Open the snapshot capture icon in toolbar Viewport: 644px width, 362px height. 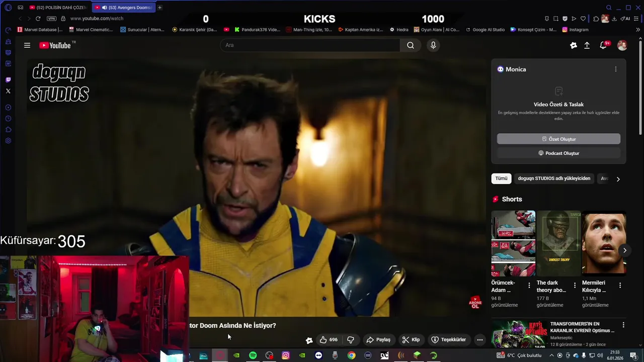point(556,19)
